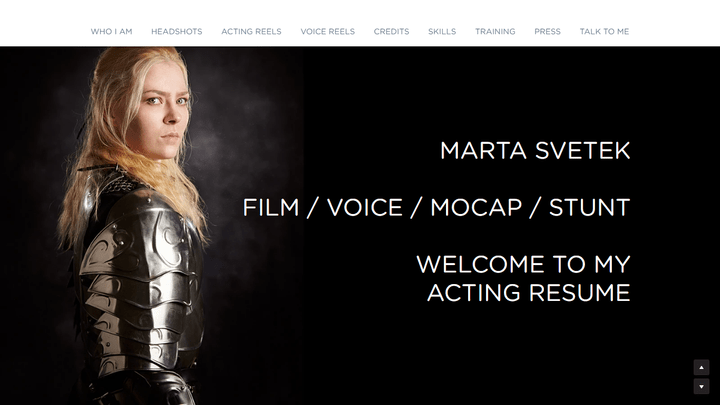Click the word VOICE in the tagline
Screen dimensions: 720x405
[365, 208]
